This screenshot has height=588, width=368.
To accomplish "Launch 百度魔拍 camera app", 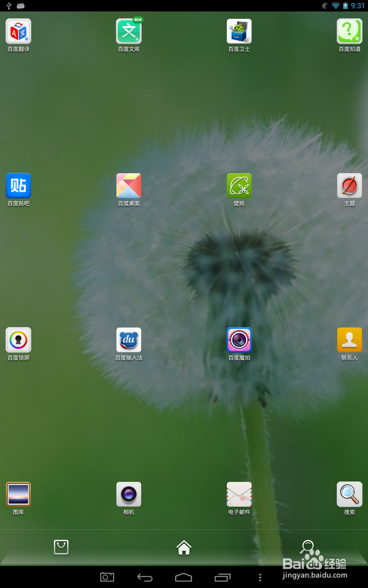I will [239, 340].
